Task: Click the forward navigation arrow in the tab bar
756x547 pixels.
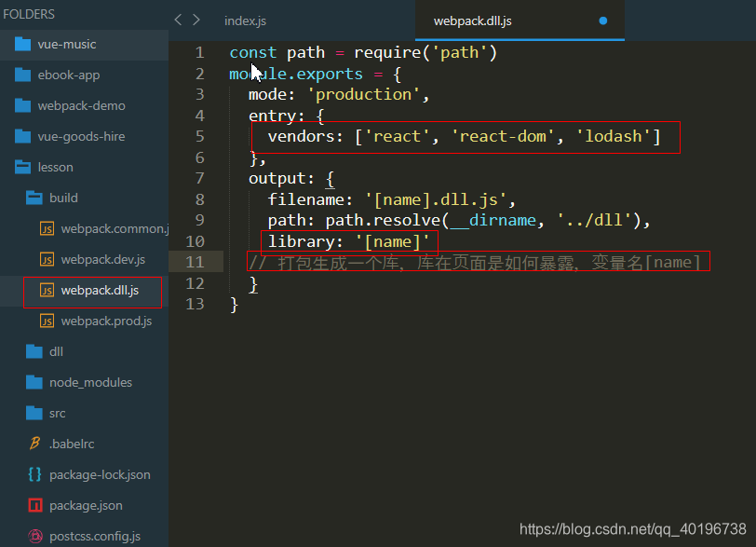Action: 196,19
